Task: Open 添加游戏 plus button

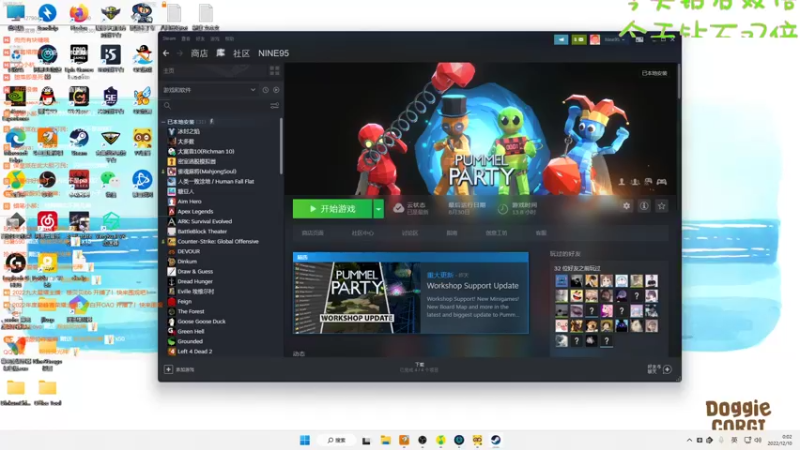Action: 168,369
